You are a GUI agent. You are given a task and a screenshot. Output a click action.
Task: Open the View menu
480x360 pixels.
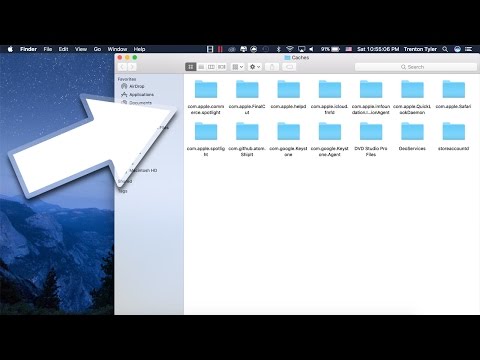tap(81, 49)
